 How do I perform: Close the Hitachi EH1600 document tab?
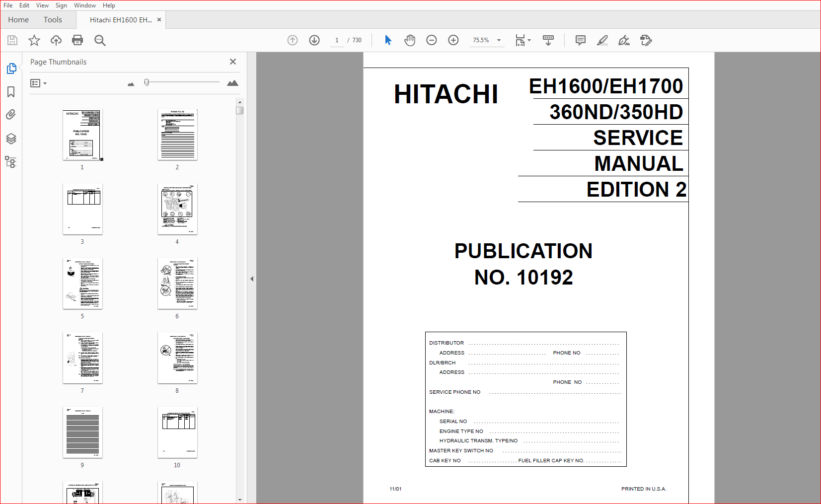point(159,20)
